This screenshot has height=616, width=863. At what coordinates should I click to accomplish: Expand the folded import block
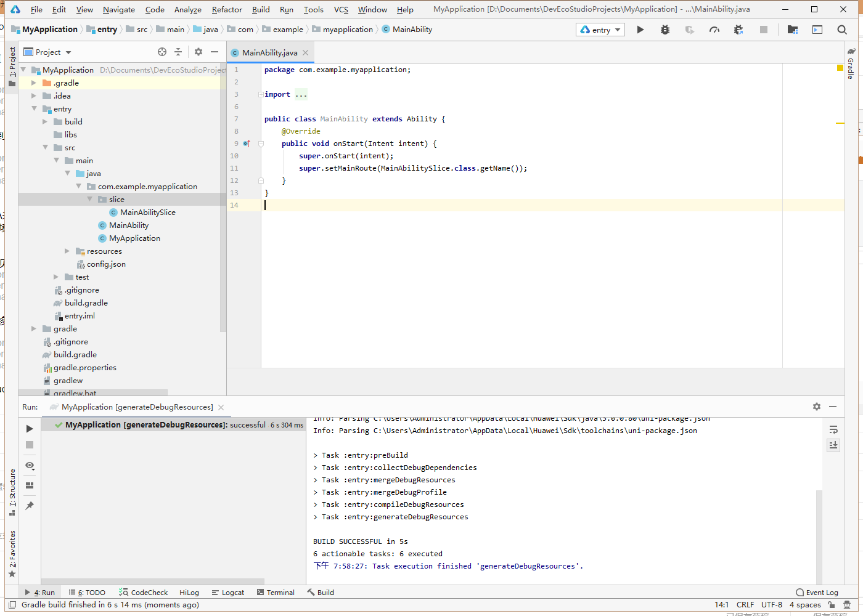(x=260, y=94)
